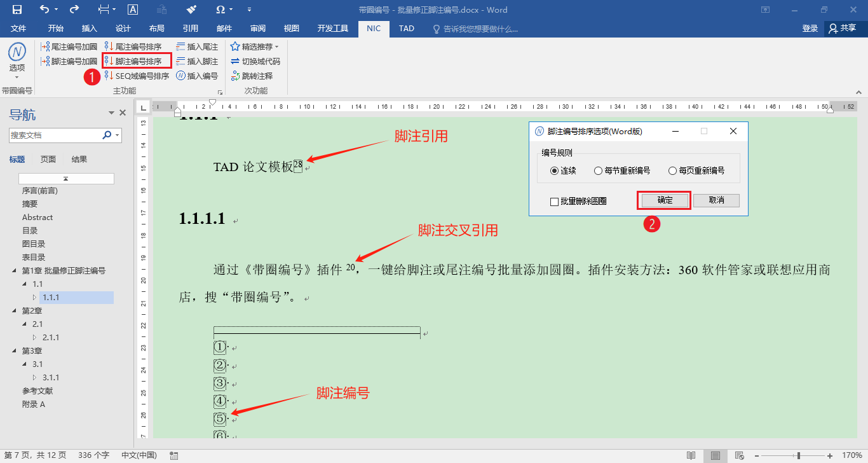Screen dimensions: 868x463
Task: Click 插入编号 with the N icon
Action: [x=197, y=76]
